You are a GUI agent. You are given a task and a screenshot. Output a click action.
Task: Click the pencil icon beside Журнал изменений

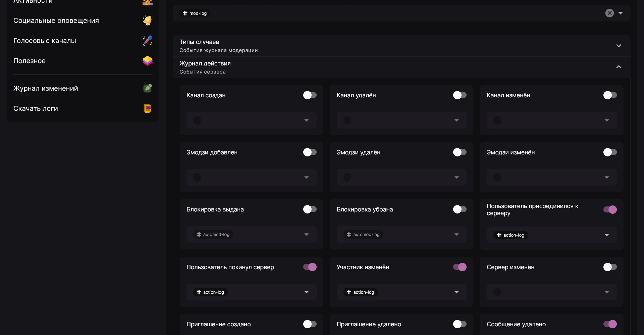click(147, 88)
